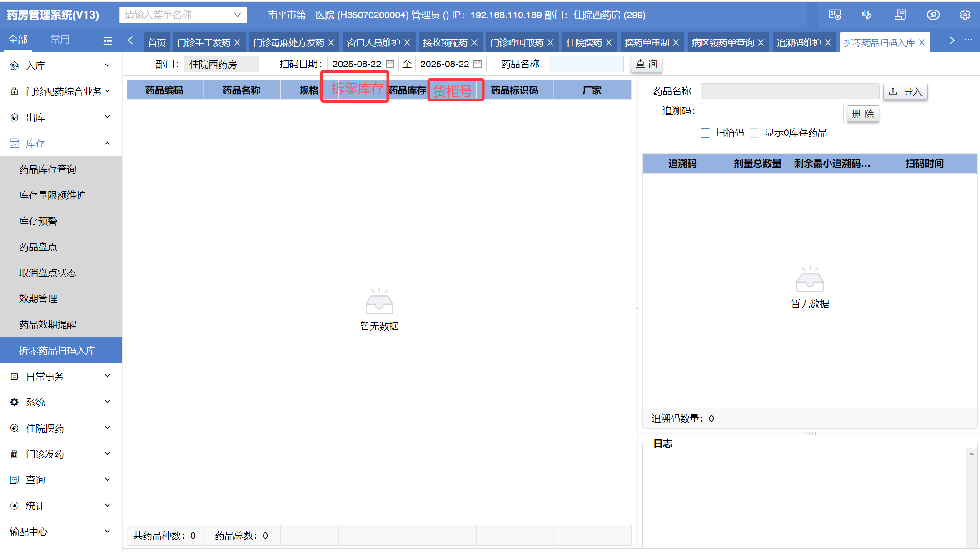The height and width of the screenshot is (552, 980).
Task: Open the settings gear icon
Action: click(965, 15)
